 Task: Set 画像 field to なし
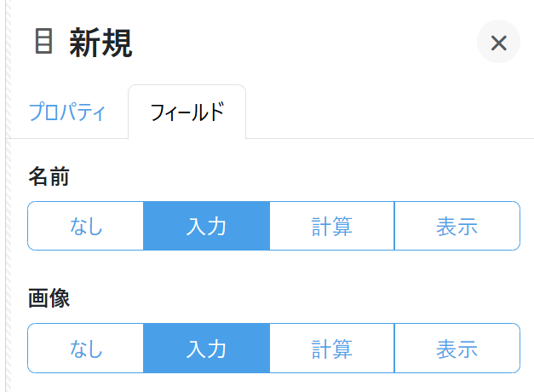pos(86,348)
